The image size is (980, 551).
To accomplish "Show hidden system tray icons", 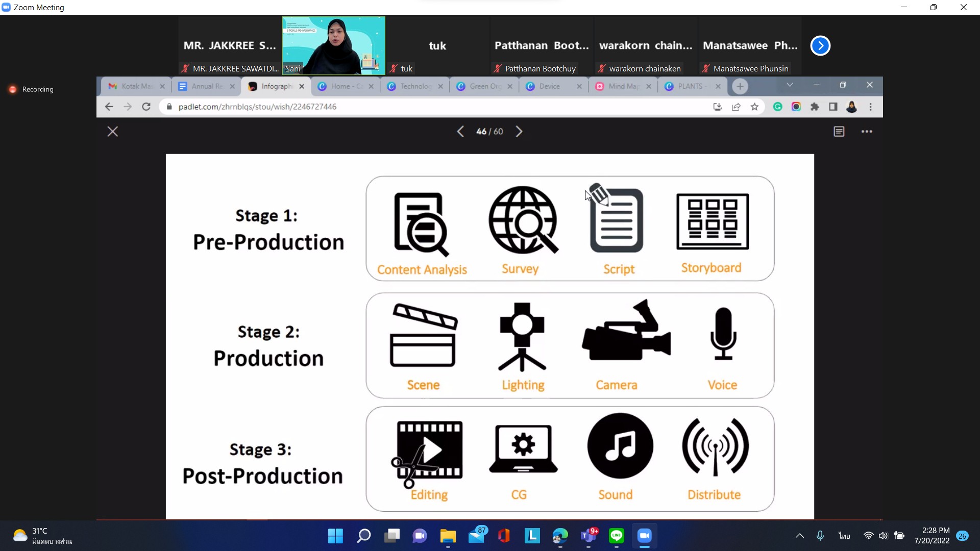I will coord(800,536).
